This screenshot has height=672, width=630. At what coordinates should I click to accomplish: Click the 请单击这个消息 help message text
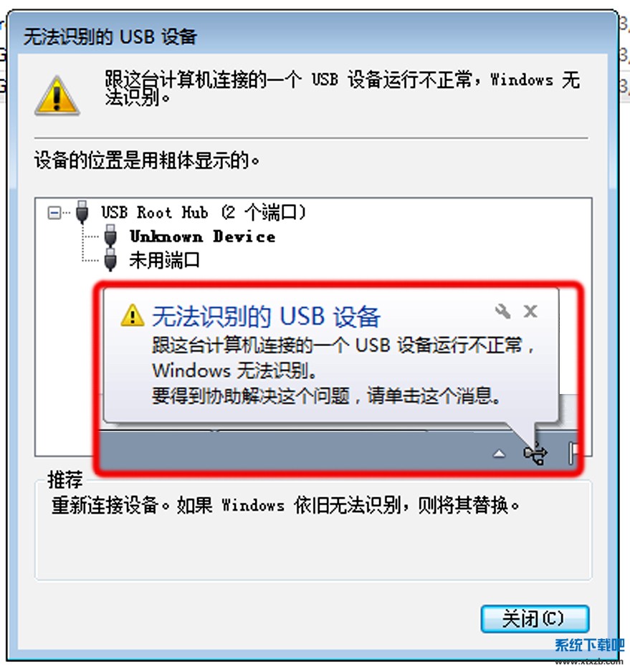(434, 395)
